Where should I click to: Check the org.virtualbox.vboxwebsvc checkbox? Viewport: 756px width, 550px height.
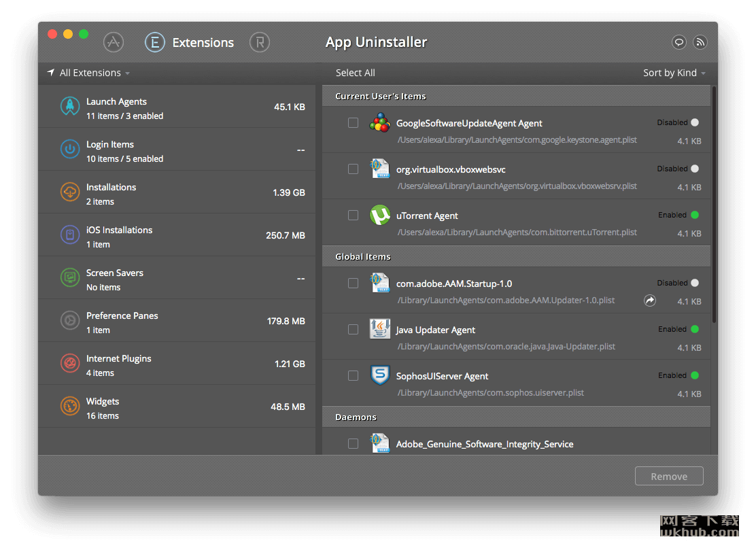(x=354, y=169)
